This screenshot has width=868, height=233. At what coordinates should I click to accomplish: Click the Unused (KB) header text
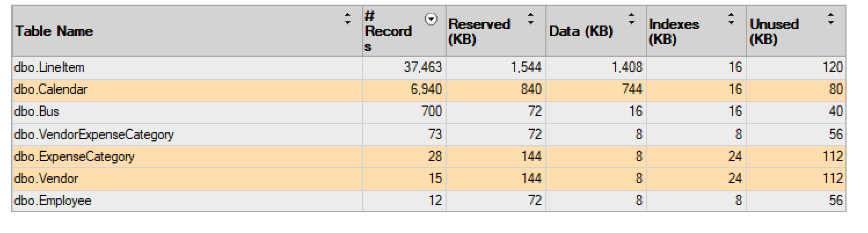774,32
